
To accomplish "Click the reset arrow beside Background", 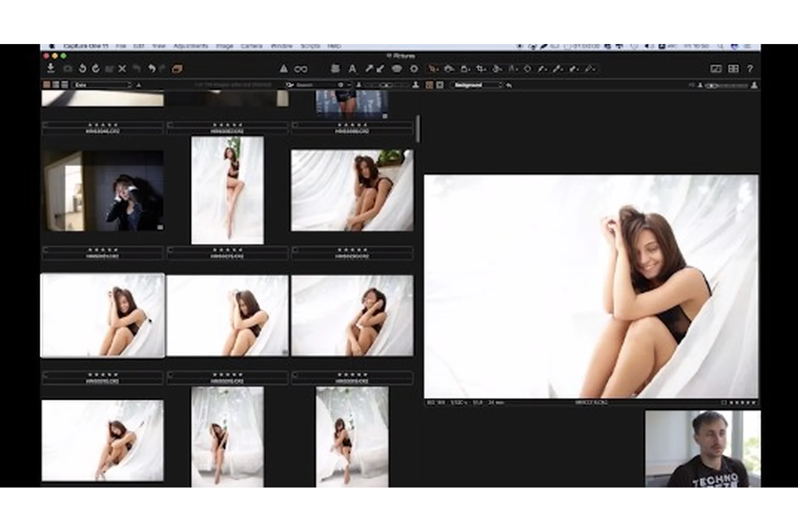I will [x=509, y=85].
